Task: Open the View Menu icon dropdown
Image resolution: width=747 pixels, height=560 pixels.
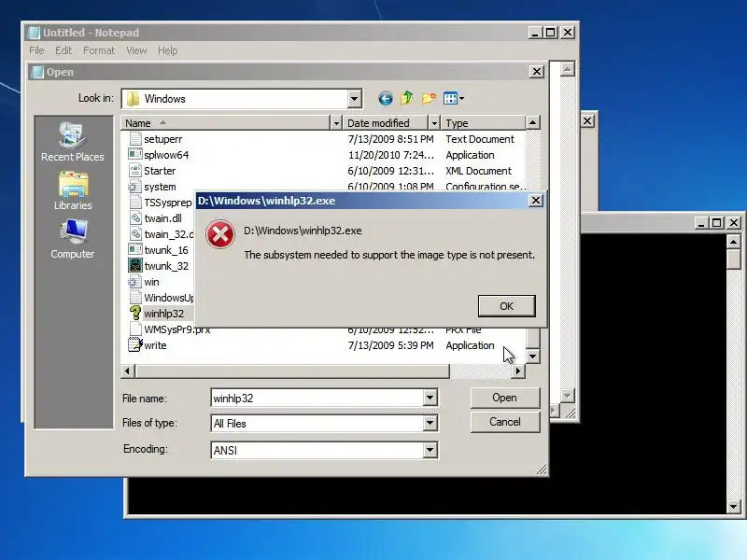Action: (x=454, y=99)
